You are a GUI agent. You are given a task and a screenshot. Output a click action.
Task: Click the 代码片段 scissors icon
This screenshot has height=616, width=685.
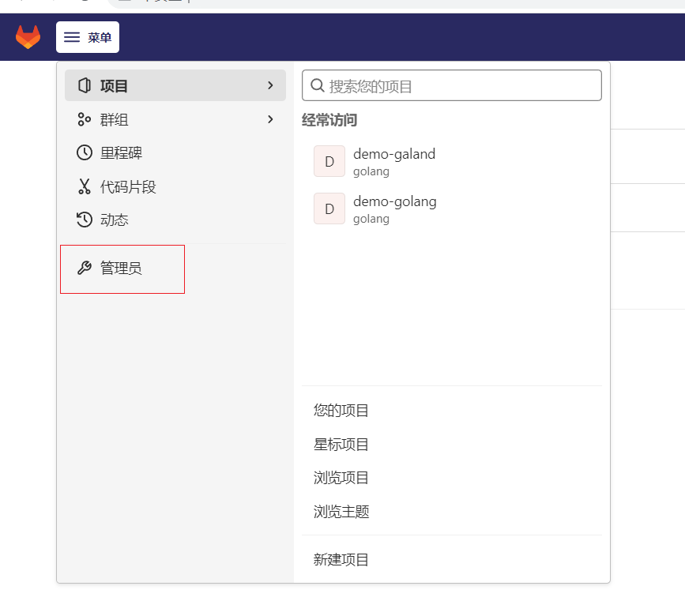coord(85,186)
